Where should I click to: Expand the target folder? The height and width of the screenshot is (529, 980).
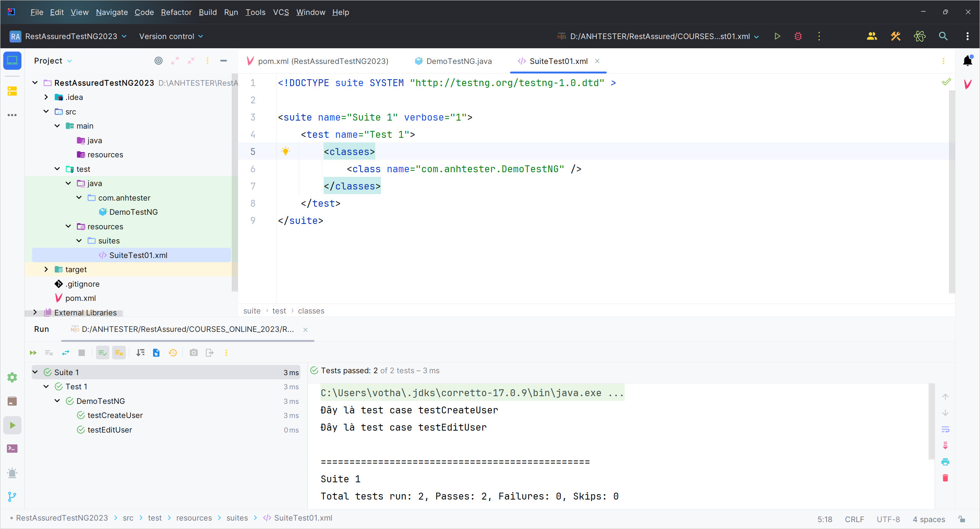(x=46, y=269)
